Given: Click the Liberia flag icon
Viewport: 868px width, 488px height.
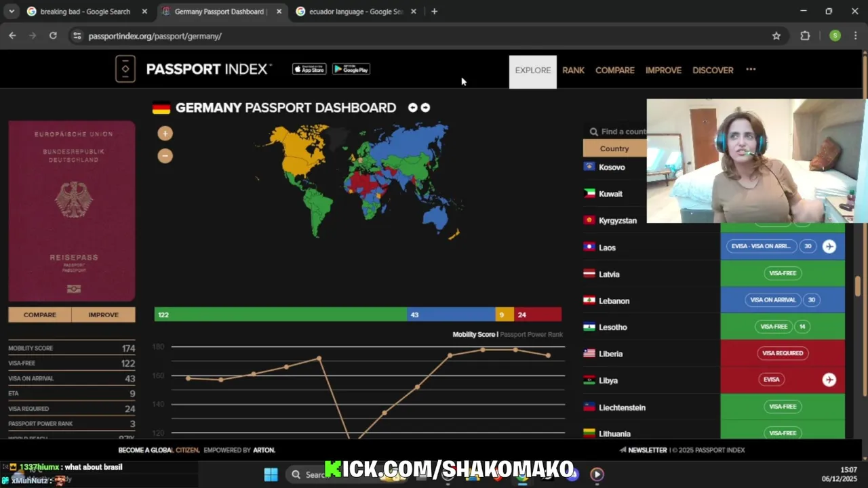Looking at the screenshot, I should 589,354.
